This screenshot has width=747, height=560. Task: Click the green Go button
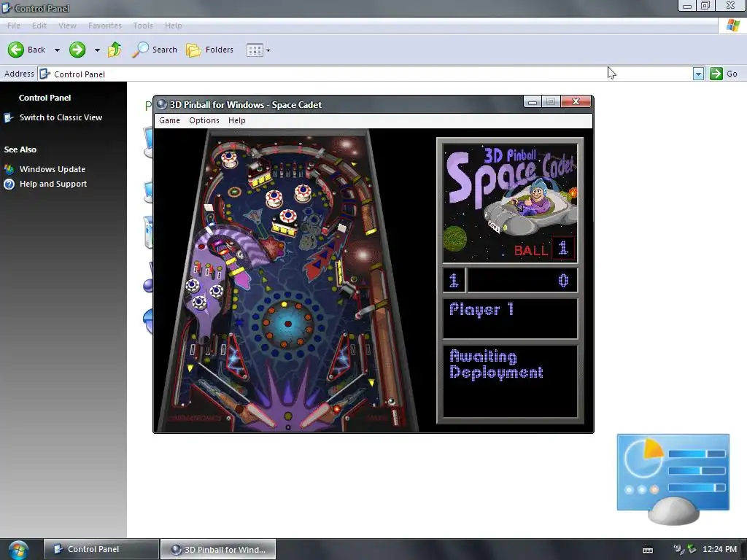point(724,74)
